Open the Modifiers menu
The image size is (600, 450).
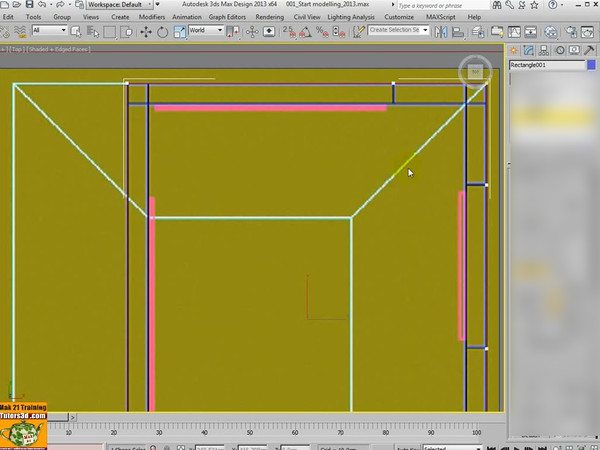152,17
